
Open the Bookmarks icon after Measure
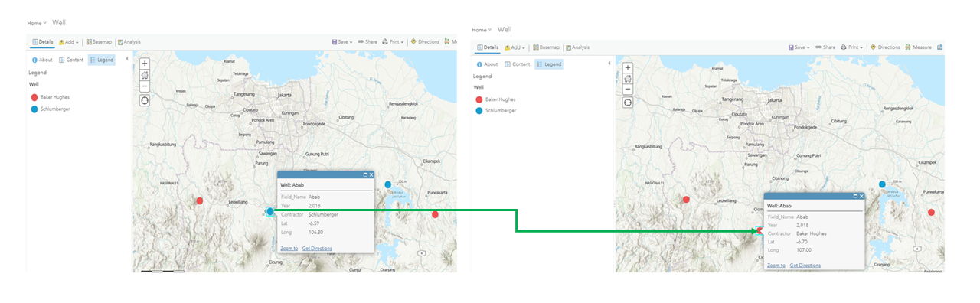click(940, 47)
